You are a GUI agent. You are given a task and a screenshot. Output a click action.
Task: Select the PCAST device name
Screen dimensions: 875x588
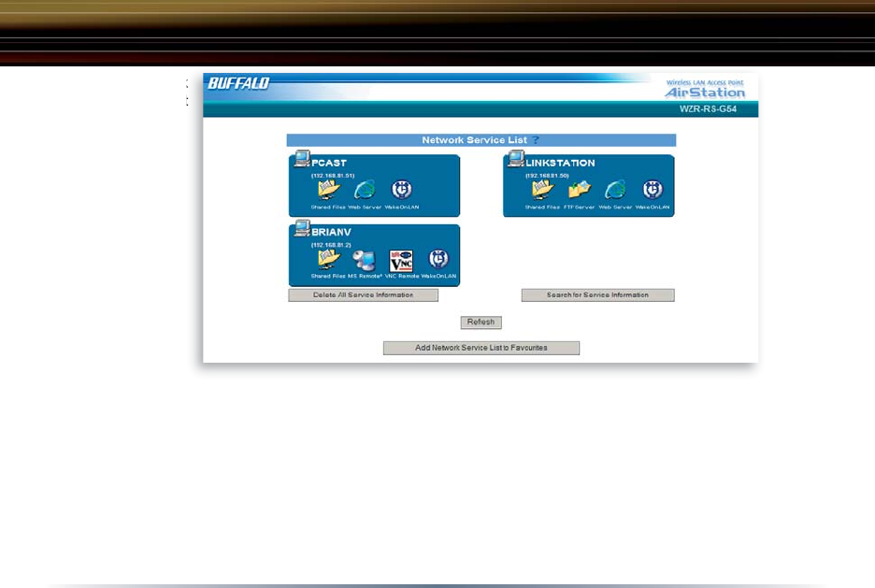pyautogui.click(x=329, y=163)
